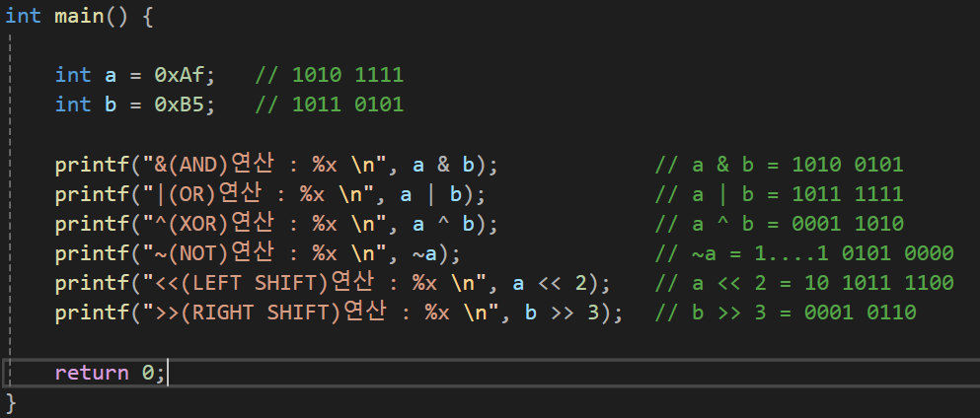
Task: Click the 'b >> 3' argument in the printf call
Action: click(x=563, y=312)
